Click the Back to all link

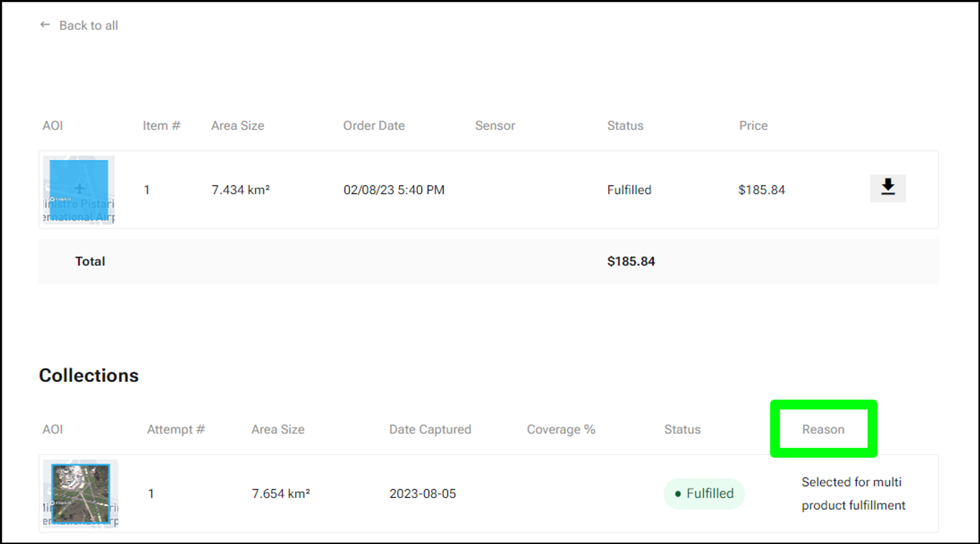point(88,25)
